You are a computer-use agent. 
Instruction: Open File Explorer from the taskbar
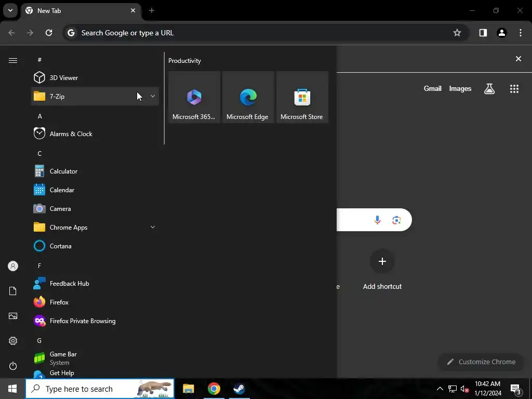(188, 389)
